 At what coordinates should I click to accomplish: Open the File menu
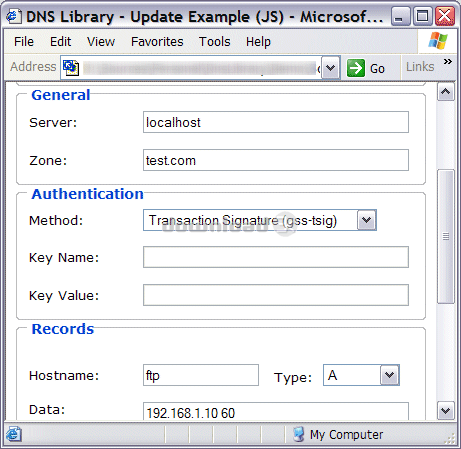coord(24,42)
